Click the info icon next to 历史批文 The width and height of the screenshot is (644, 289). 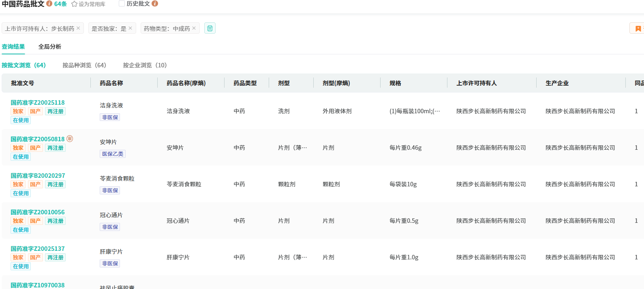[x=155, y=4]
